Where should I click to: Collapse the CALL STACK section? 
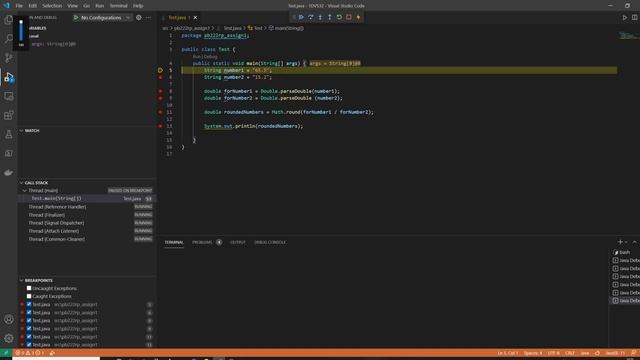click(21, 183)
